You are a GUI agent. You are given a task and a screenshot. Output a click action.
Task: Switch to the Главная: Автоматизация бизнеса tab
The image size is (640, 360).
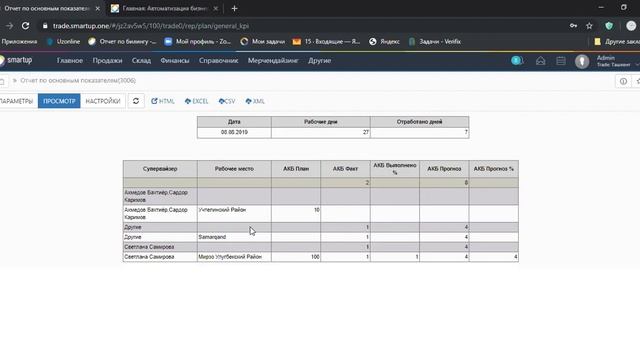pyautogui.click(x=165, y=8)
